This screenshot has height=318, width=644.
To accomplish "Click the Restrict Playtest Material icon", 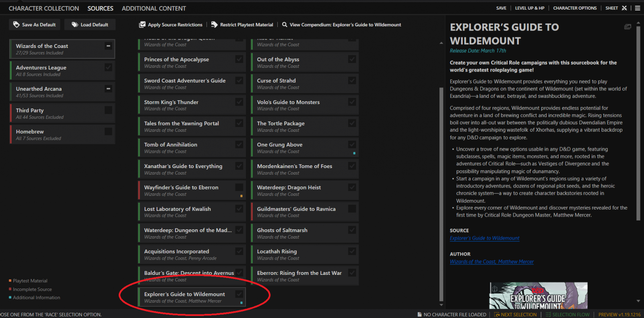I will 214,25.
